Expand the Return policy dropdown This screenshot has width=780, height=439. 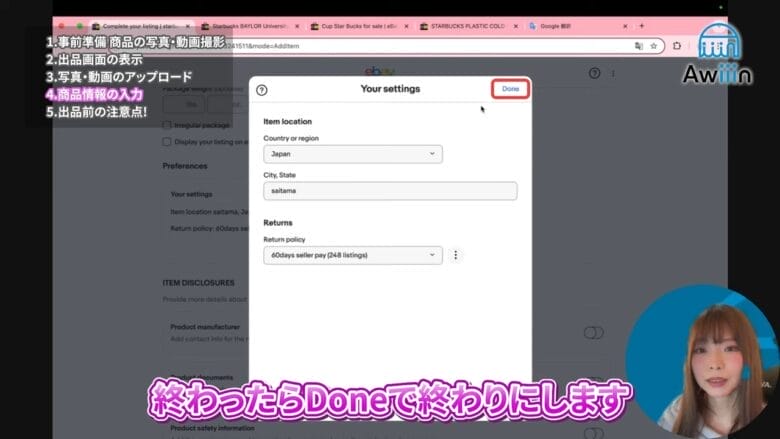pyautogui.click(x=353, y=255)
